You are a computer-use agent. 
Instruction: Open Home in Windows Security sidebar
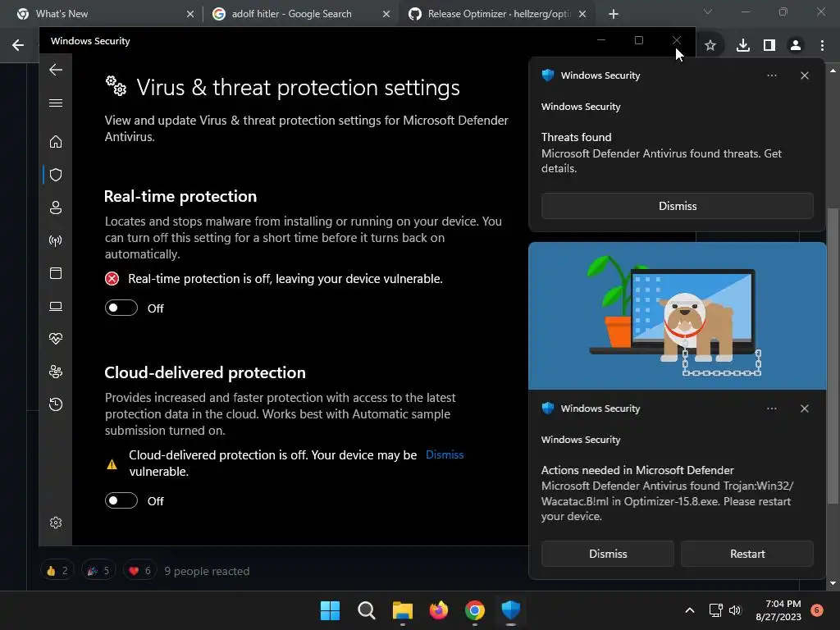[x=56, y=142]
